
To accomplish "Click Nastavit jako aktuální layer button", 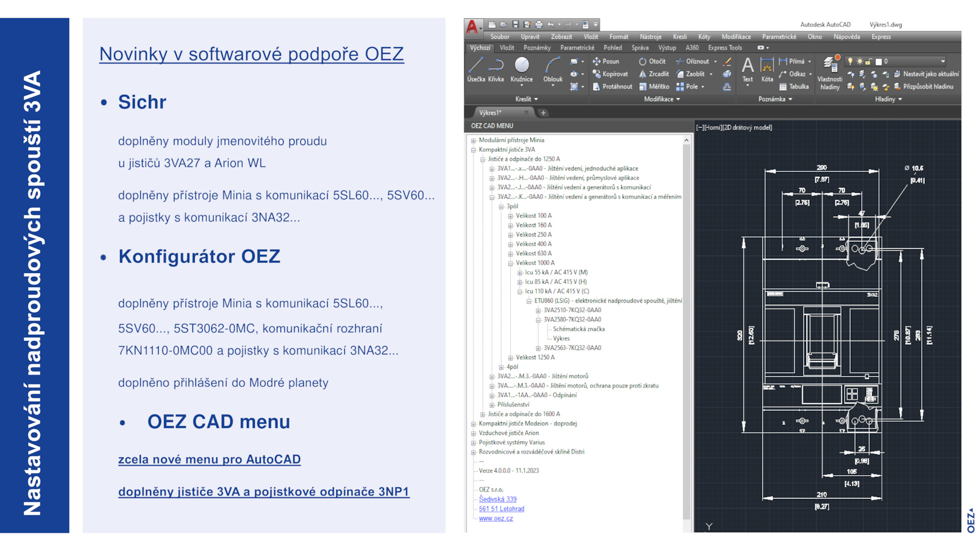I will (926, 74).
